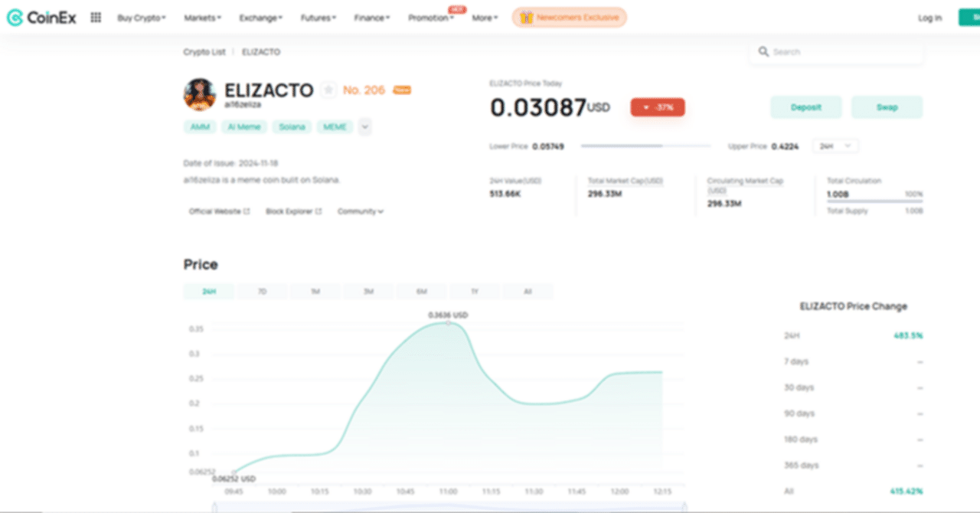Viewport: 980px width, 513px height.
Task: Click the red -37% price change badge
Action: 657,107
